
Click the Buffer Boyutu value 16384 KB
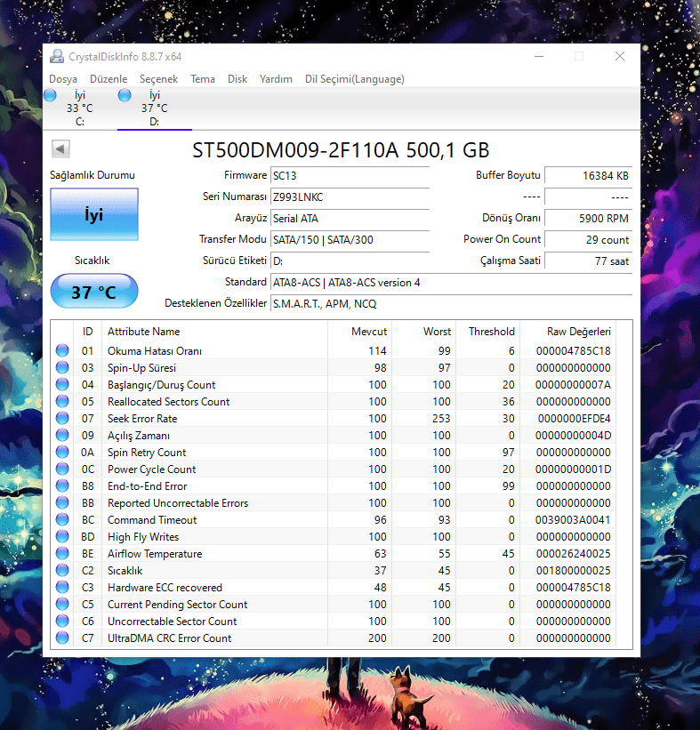click(x=588, y=175)
